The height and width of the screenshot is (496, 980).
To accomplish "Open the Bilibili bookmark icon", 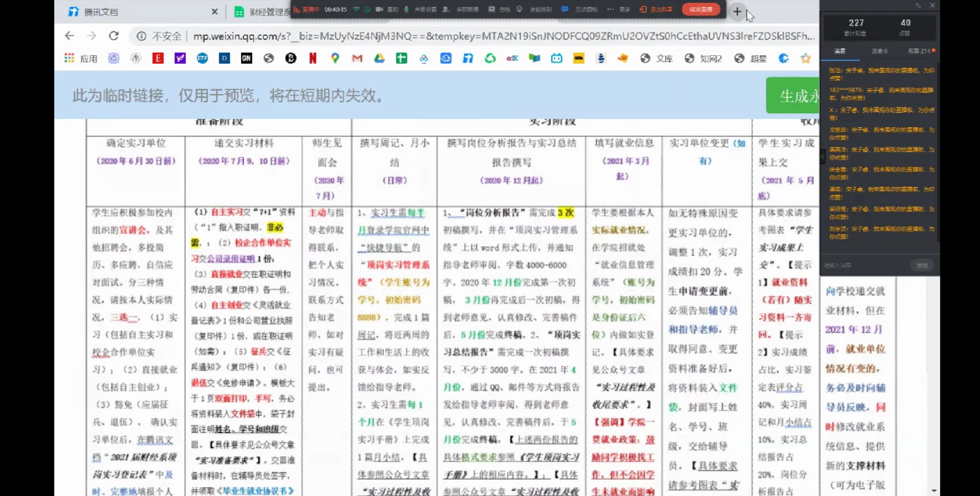I will [x=556, y=58].
